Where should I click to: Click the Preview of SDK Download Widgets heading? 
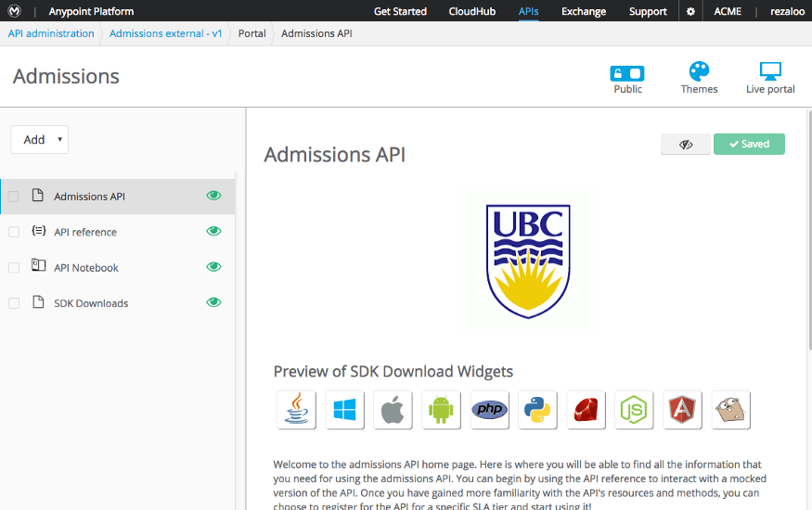click(393, 372)
